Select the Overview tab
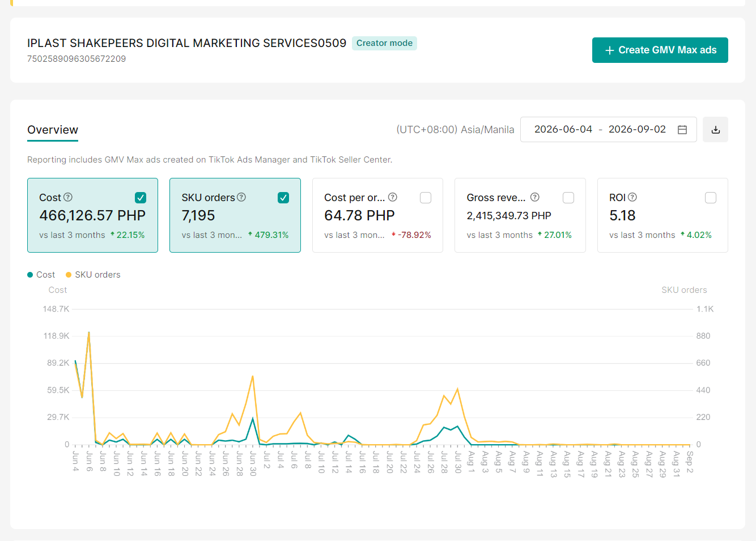This screenshot has height=541, width=756. [x=53, y=130]
